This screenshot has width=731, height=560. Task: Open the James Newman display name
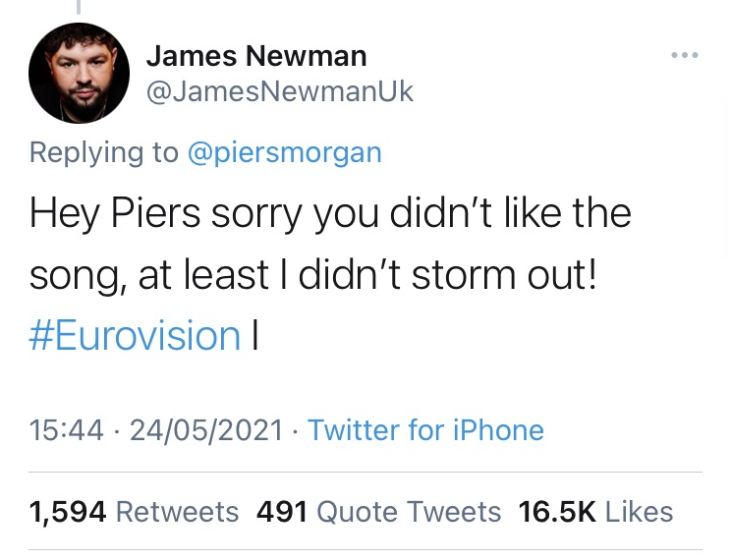point(256,56)
